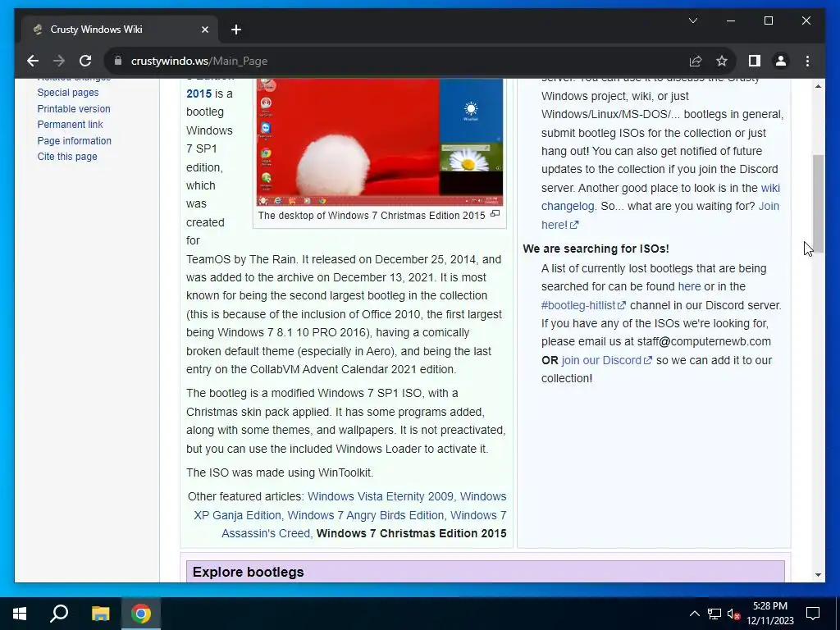Open the Permanent link sidebar entry

(71, 125)
